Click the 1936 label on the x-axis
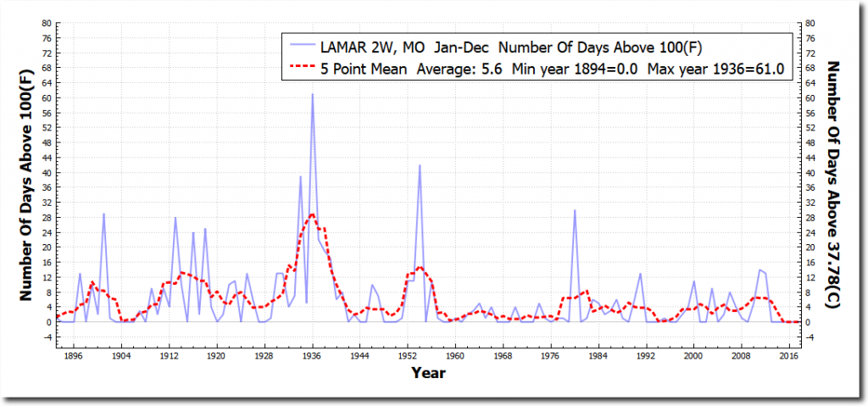Screen dimensions: 868x406 [x=312, y=356]
